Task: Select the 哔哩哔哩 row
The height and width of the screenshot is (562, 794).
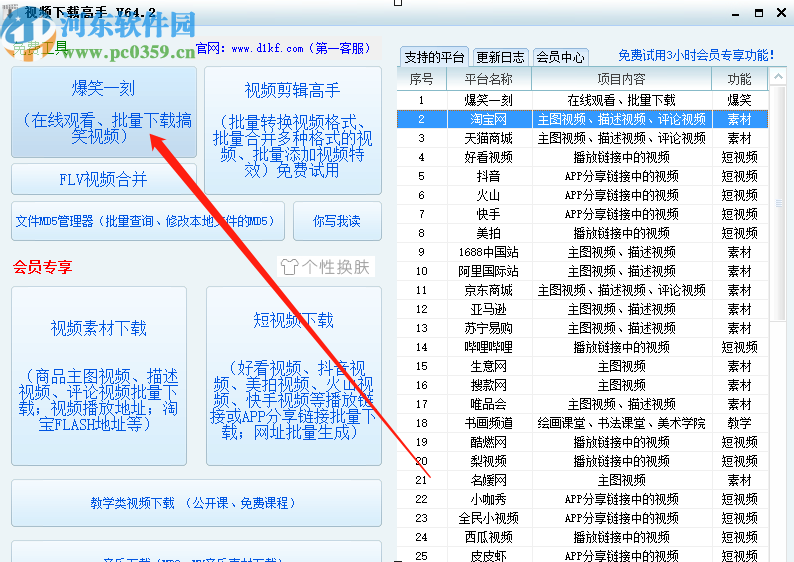Action: click(x=582, y=347)
